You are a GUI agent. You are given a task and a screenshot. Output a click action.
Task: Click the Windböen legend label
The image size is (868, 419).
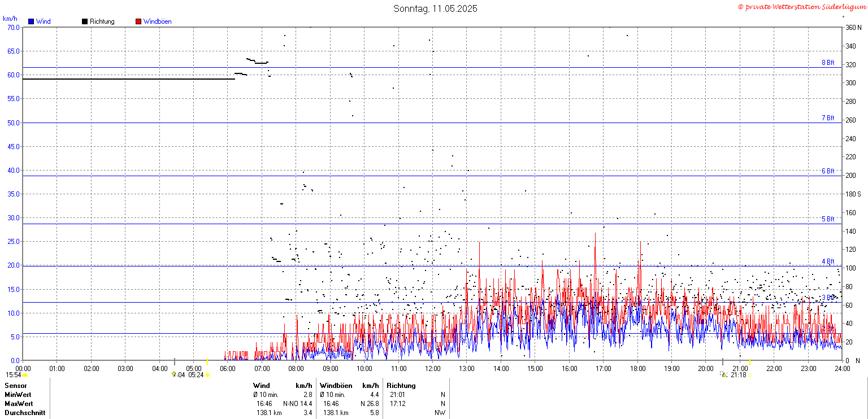pos(157,21)
